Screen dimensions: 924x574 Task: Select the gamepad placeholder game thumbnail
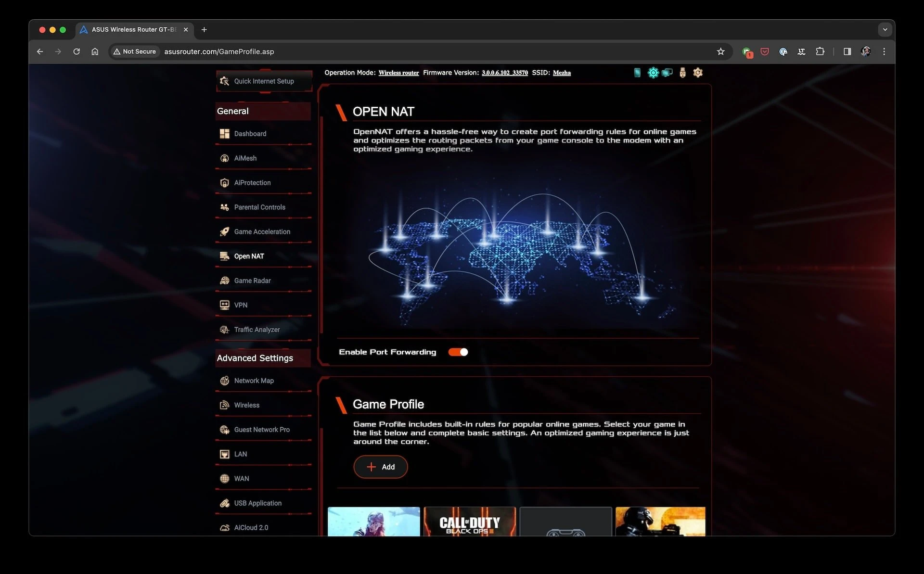(x=565, y=522)
